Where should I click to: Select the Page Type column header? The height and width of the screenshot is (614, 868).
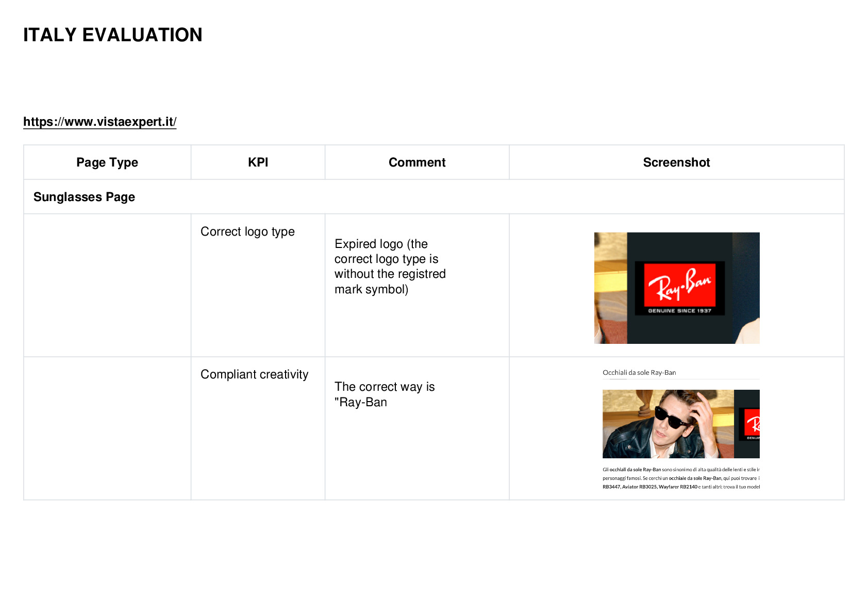pos(107,162)
